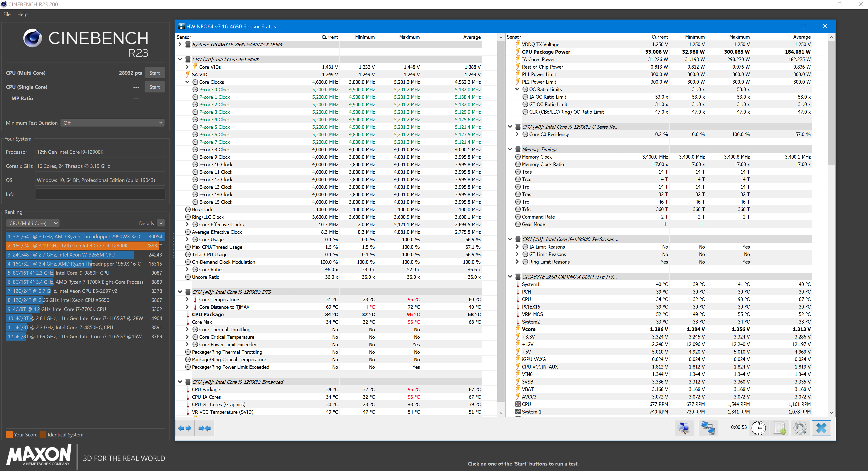The image size is (868, 471).
Task: Click the empty Info input field
Action: [x=100, y=194]
